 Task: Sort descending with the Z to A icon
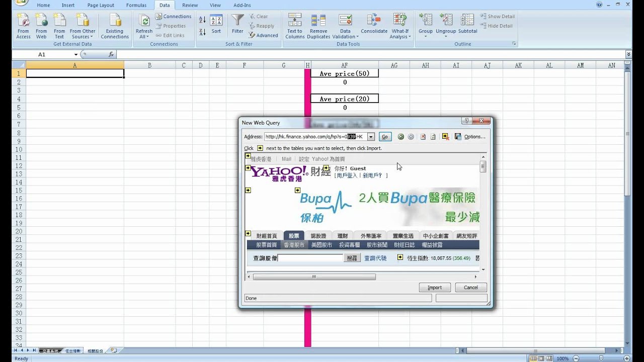[x=202, y=32]
